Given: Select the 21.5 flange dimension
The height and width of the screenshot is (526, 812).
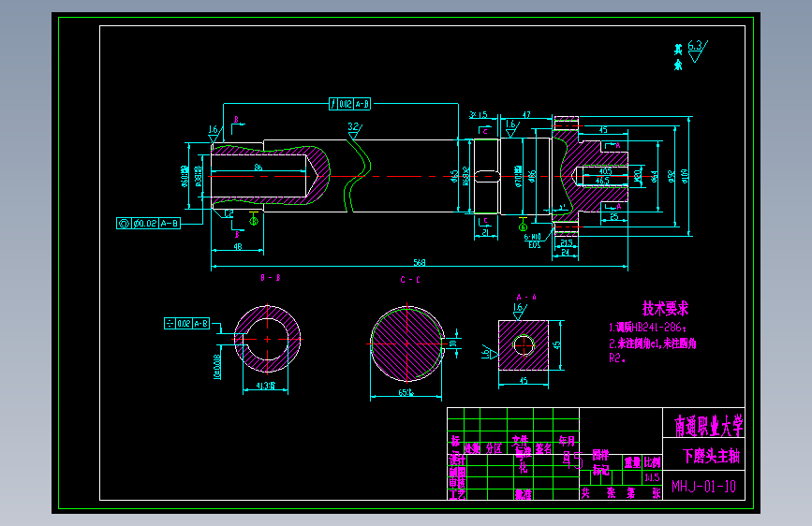Looking at the screenshot, I should pyautogui.click(x=567, y=242).
